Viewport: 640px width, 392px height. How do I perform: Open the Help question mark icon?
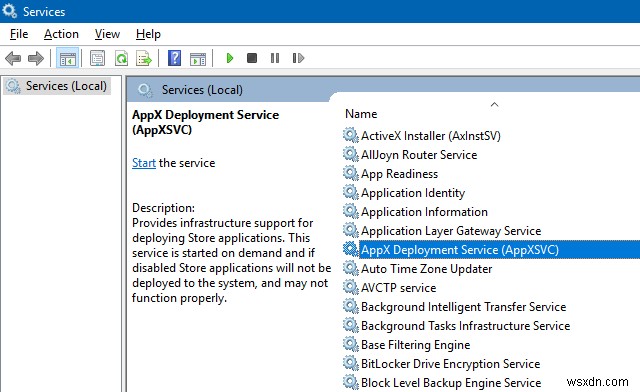174,58
